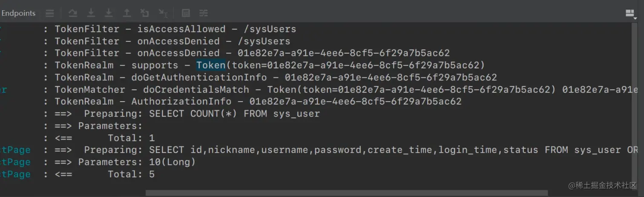
Task: Click the Force Step Into icon
Action: pos(109,13)
